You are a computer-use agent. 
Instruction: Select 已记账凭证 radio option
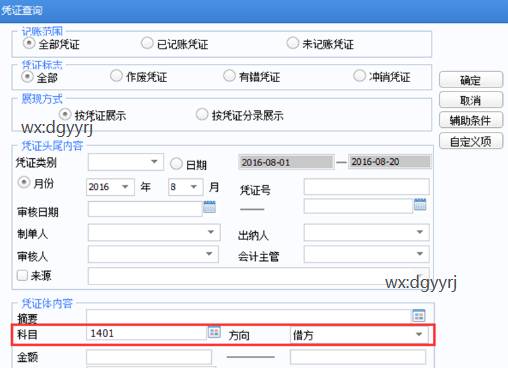(147, 43)
